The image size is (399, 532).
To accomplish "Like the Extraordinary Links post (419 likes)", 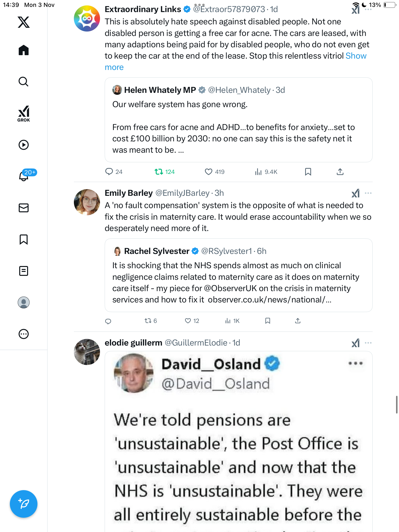I will click(209, 172).
